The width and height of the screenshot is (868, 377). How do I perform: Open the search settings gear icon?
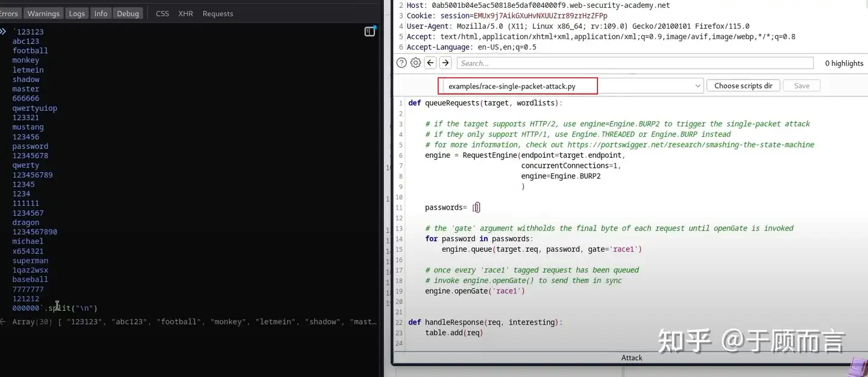pyautogui.click(x=415, y=63)
